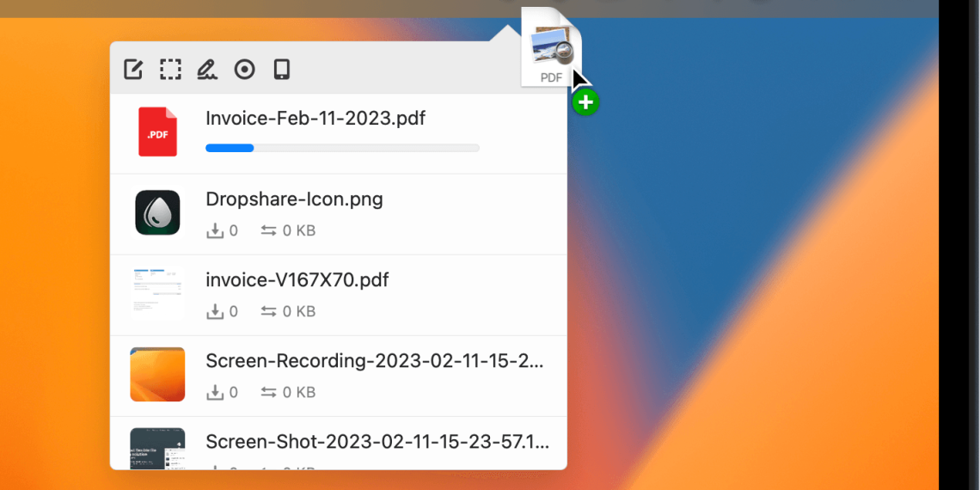Click the red PDF icon for Invoice-Feb-11-2023
The height and width of the screenshot is (490, 980).
(157, 132)
